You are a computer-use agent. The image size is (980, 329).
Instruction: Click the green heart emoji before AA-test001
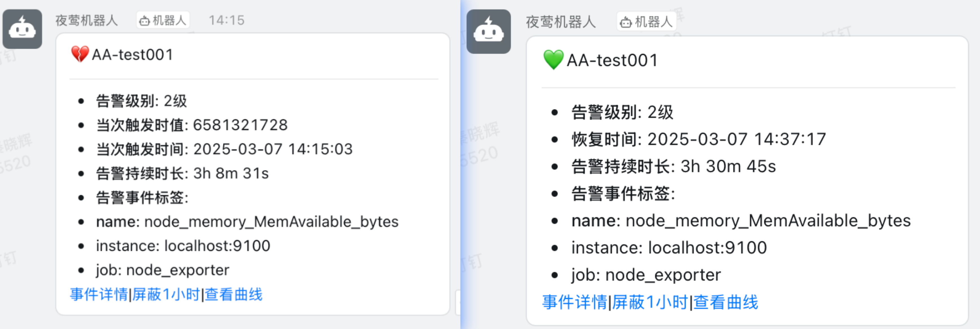[553, 60]
